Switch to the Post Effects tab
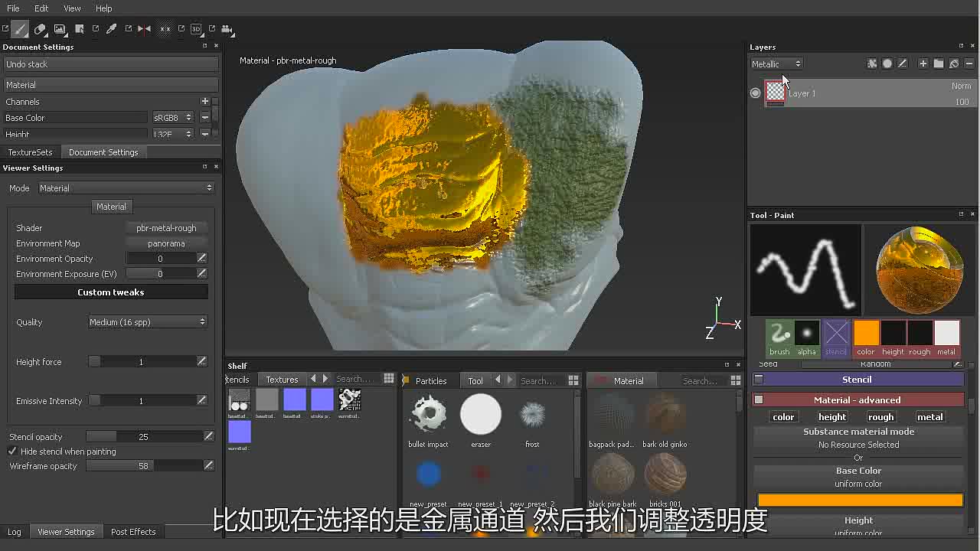This screenshot has width=980, height=551. (x=133, y=532)
